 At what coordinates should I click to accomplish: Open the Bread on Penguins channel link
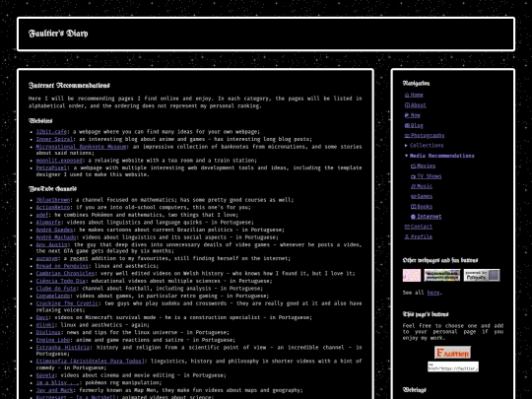[62, 266]
